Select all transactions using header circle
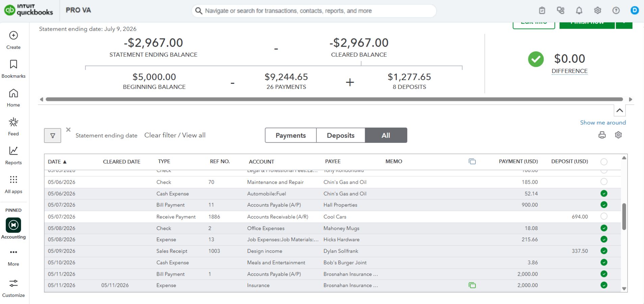Screen dimensions: 644x304 click(x=604, y=162)
